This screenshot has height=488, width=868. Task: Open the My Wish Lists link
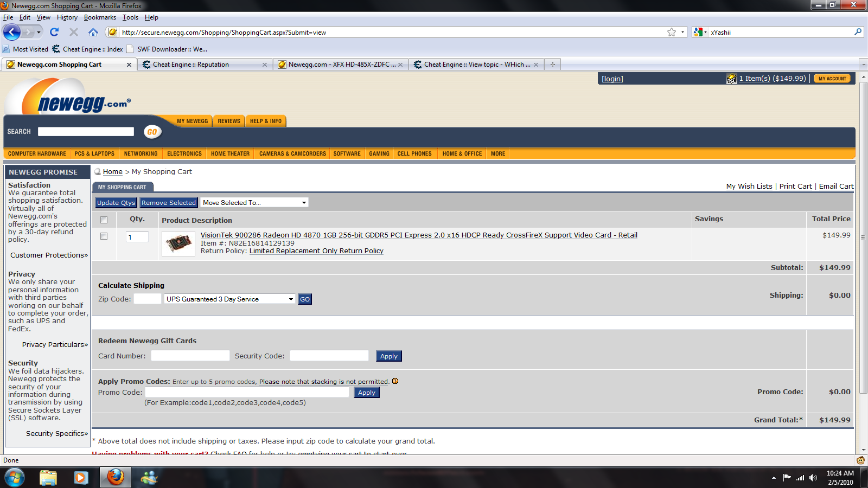coord(749,186)
